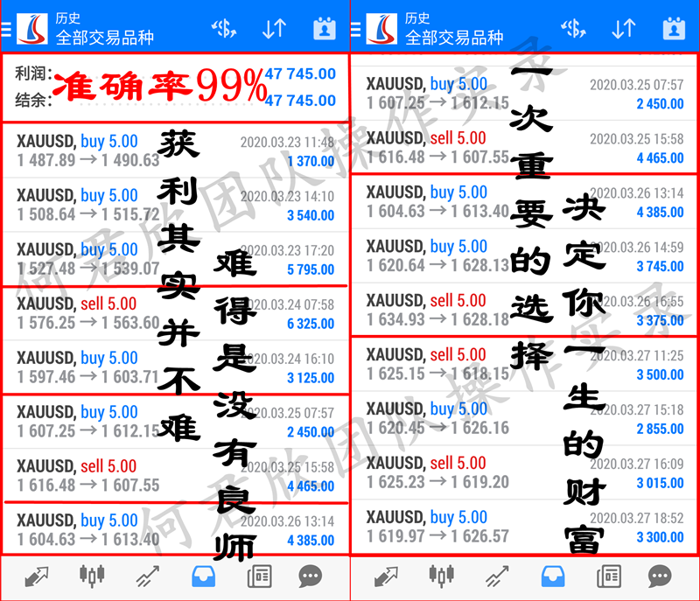Open the buy trade 1 620.45 → 1 626.16
The image size is (700, 601).
[524, 418]
